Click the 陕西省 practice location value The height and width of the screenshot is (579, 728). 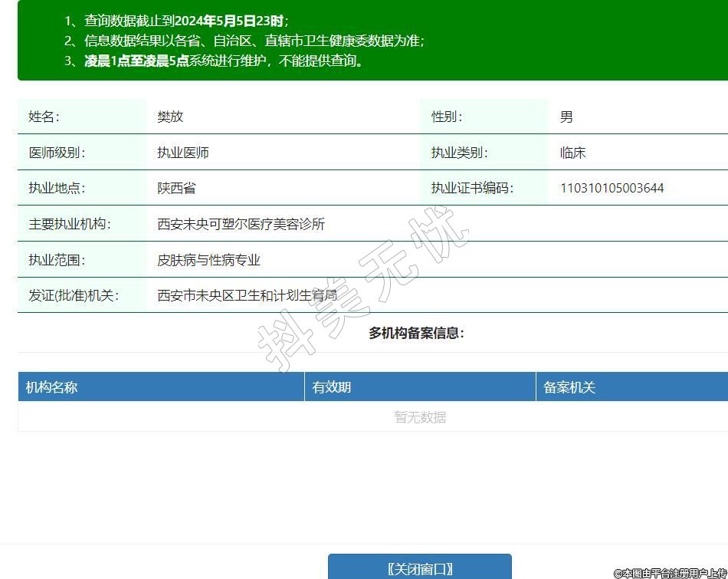[176, 188]
